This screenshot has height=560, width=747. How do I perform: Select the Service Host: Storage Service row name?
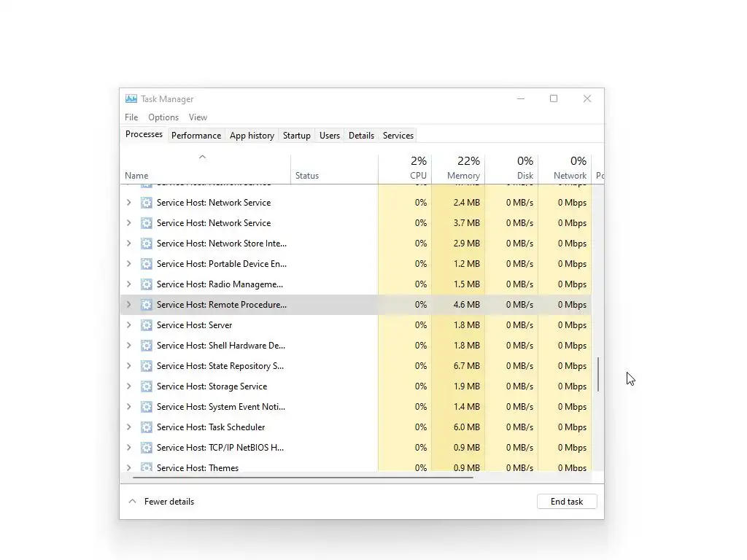pyautogui.click(x=212, y=386)
